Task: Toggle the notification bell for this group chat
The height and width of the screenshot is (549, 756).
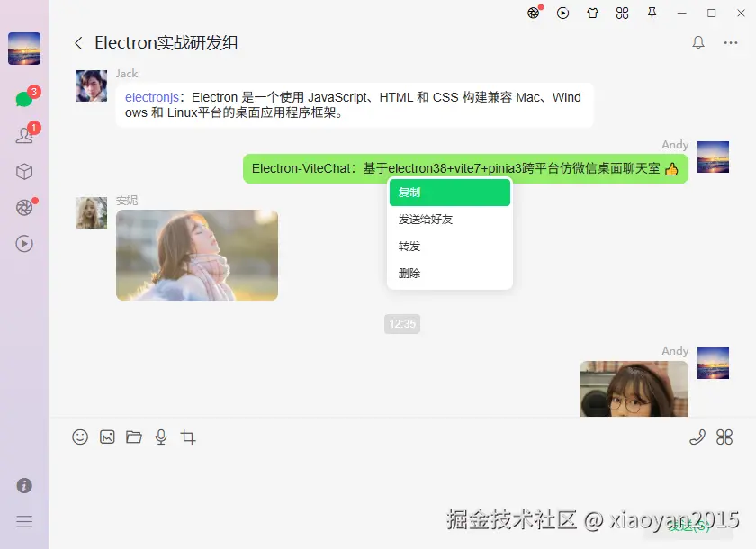Action: tap(697, 42)
